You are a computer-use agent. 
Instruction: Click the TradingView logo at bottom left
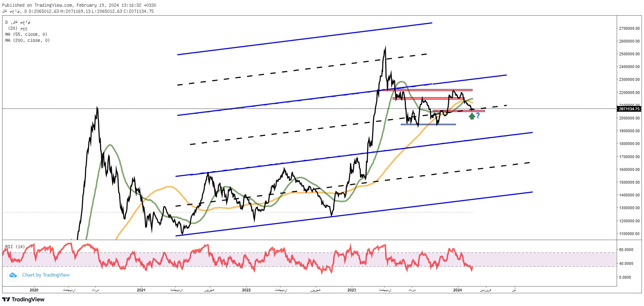[23, 300]
